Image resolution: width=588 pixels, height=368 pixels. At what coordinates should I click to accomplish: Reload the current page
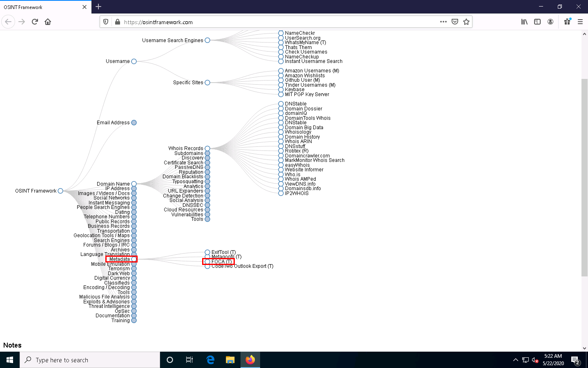35,22
